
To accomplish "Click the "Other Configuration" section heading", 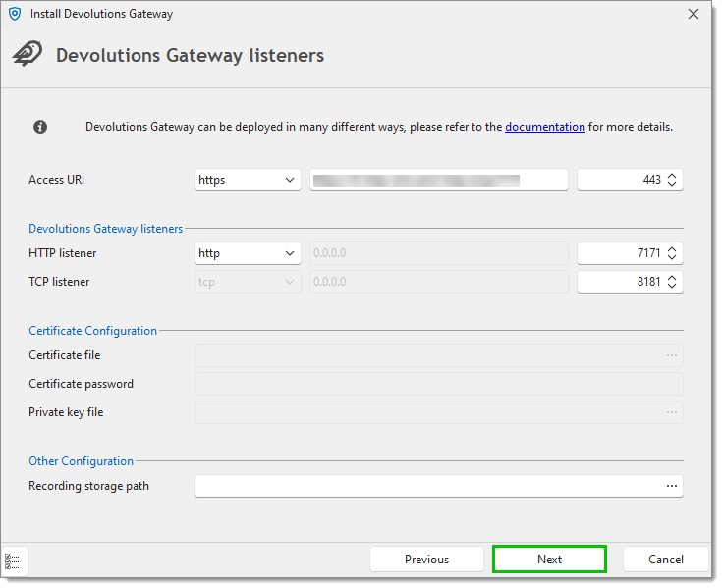I will pyautogui.click(x=81, y=462).
